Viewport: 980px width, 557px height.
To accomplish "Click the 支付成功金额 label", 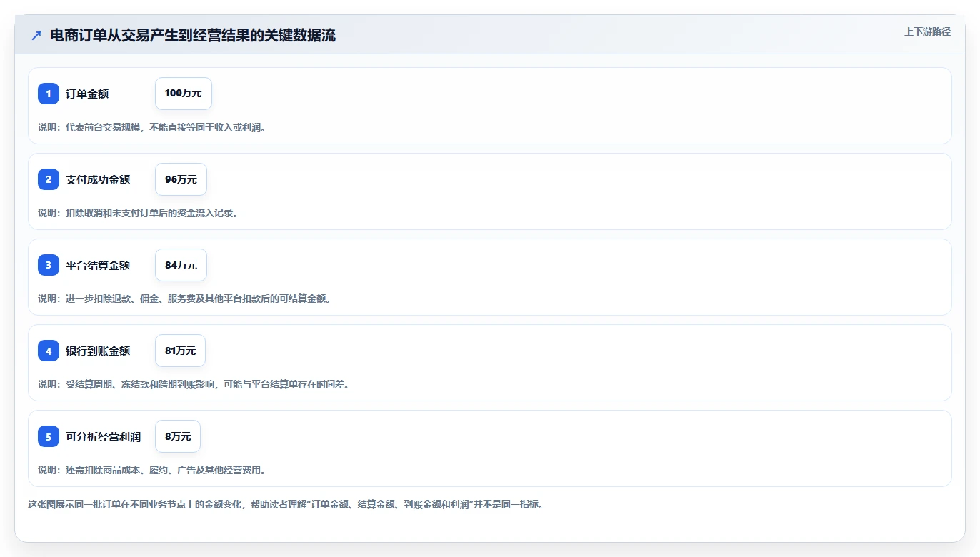I will 98,179.
